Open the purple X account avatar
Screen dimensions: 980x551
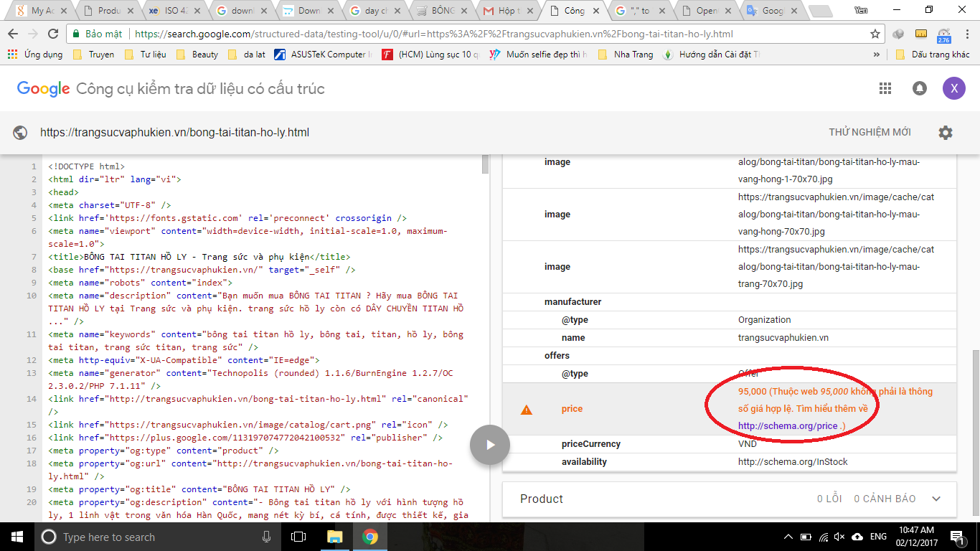pos(953,88)
